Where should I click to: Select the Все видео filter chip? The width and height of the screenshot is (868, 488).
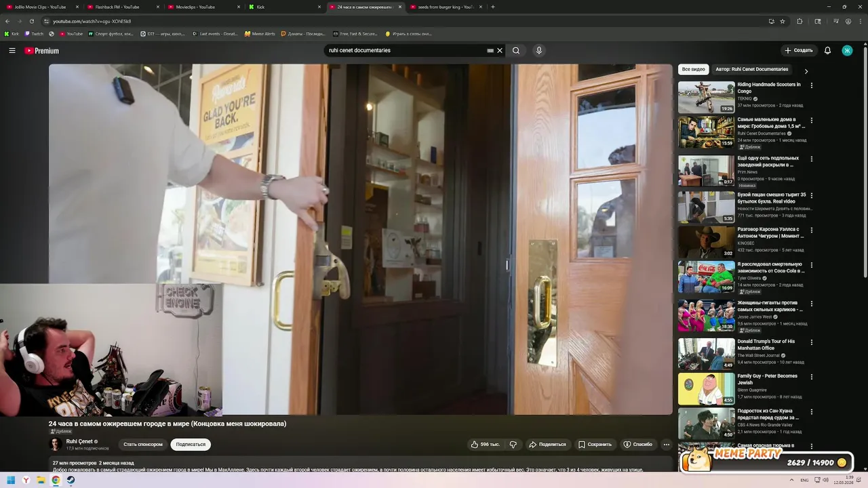(x=693, y=69)
